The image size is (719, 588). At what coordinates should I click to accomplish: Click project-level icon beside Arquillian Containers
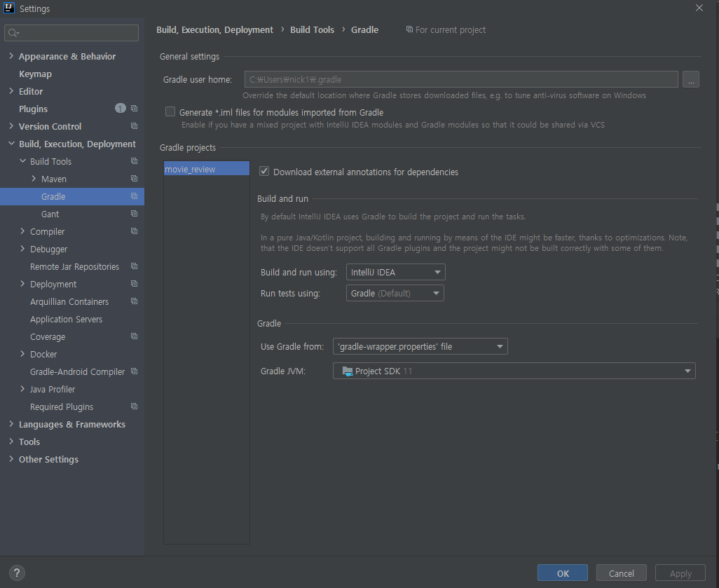(134, 301)
